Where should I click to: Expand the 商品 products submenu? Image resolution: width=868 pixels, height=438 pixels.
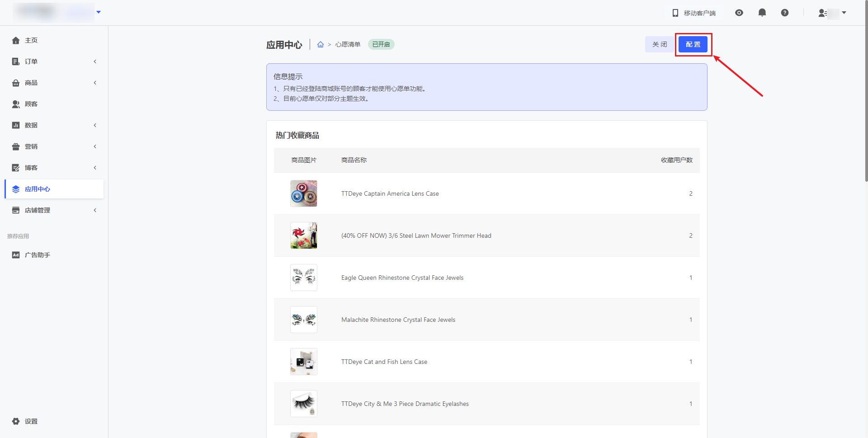[95, 83]
